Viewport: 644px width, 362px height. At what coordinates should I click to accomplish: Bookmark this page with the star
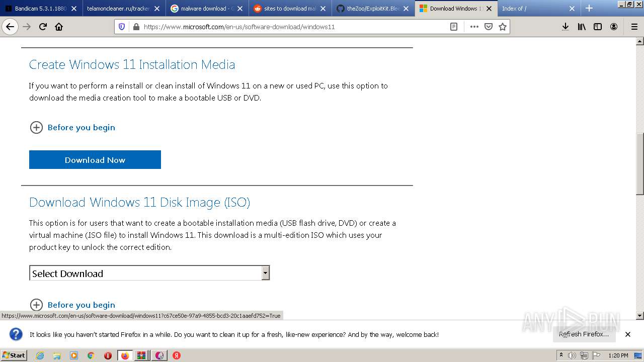[502, 27]
